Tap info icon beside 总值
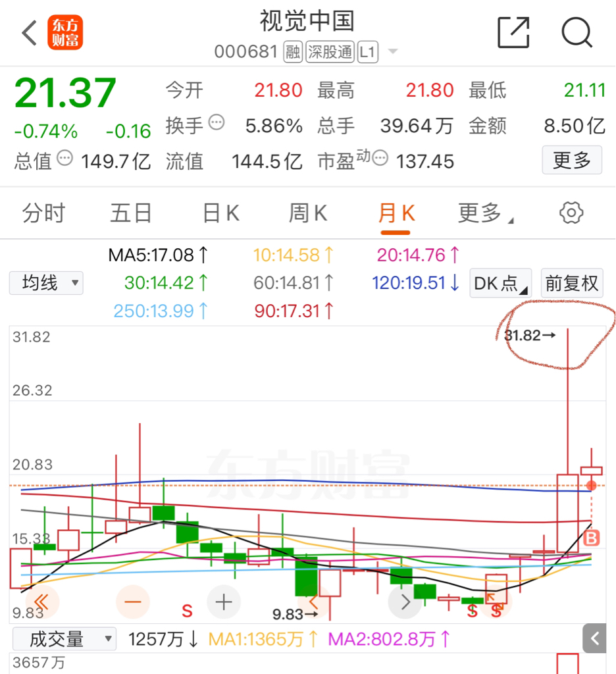Screen dimensions: 616x674 point(65,158)
